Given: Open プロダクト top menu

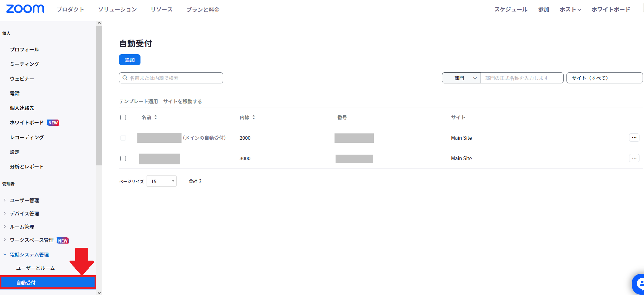Looking at the screenshot, I should (71, 9).
